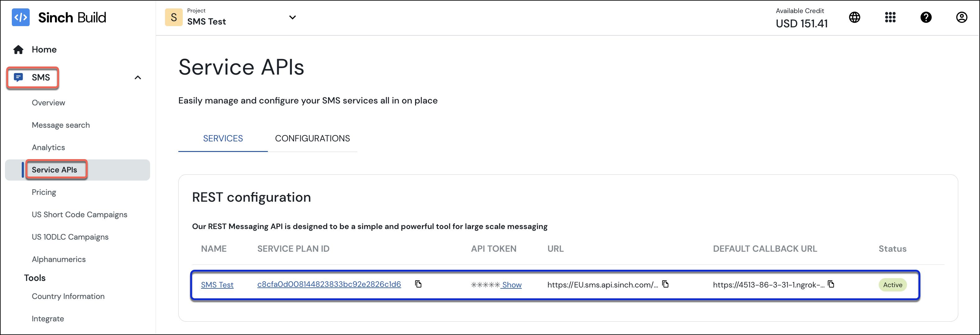Go to Message search
This screenshot has width=980, height=335.
click(61, 125)
